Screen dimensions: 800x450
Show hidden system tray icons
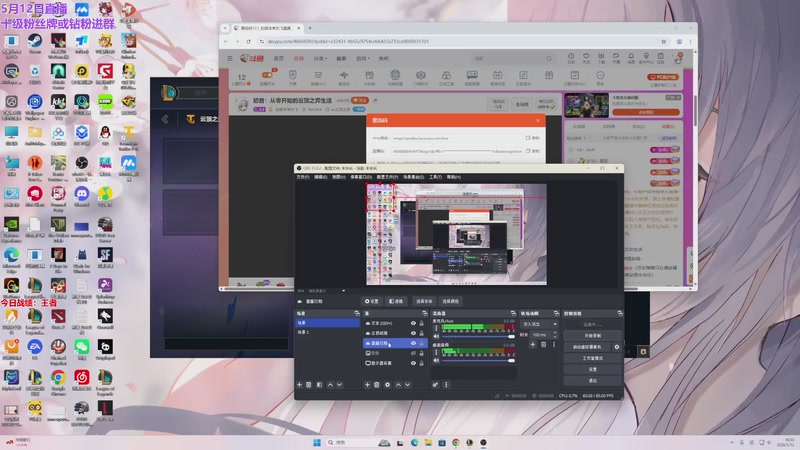[732, 442]
